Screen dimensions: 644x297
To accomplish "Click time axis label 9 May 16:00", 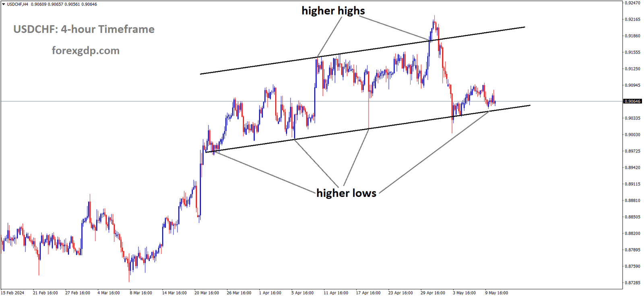I will point(497,293).
